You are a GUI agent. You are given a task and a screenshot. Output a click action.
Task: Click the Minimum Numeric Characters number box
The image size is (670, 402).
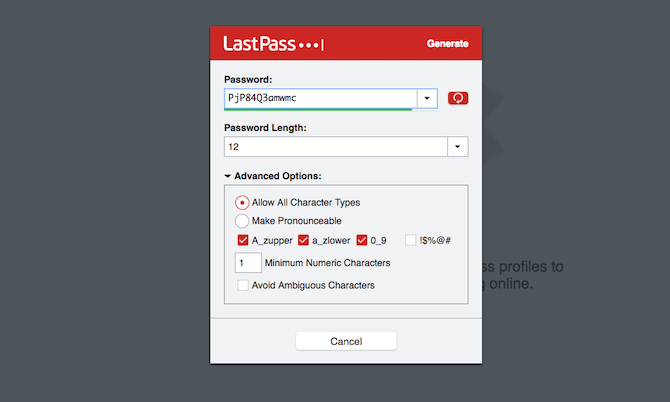pyautogui.click(x=248, y=263)
